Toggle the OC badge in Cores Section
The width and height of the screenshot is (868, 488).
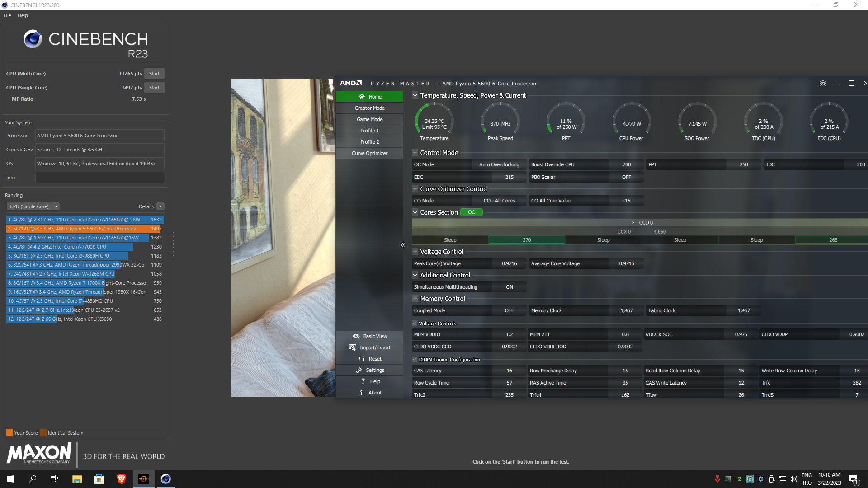pyautogui.click(x=471, y=212)
